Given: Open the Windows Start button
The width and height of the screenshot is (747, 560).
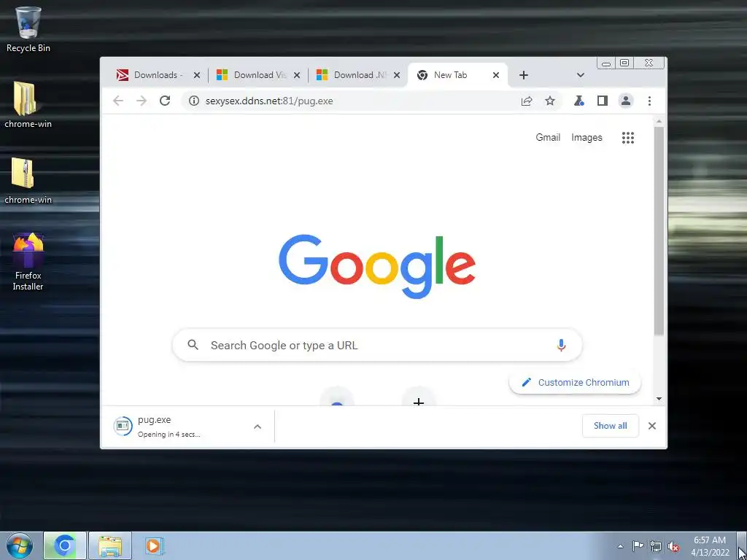Looking at the screenshot, I should 20,546.
